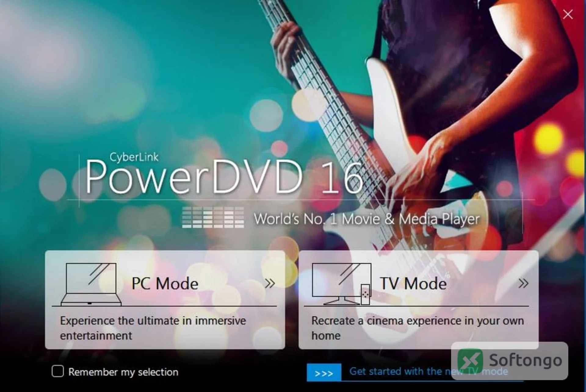This screenshot has width=586, height=392.
Task: Click the TV with remote icon
Action: pyautogui.click(x=341, y=284)
